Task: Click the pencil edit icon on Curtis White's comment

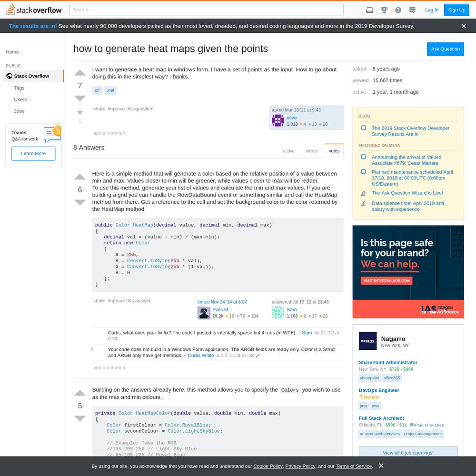Action: tap(258, 356)
